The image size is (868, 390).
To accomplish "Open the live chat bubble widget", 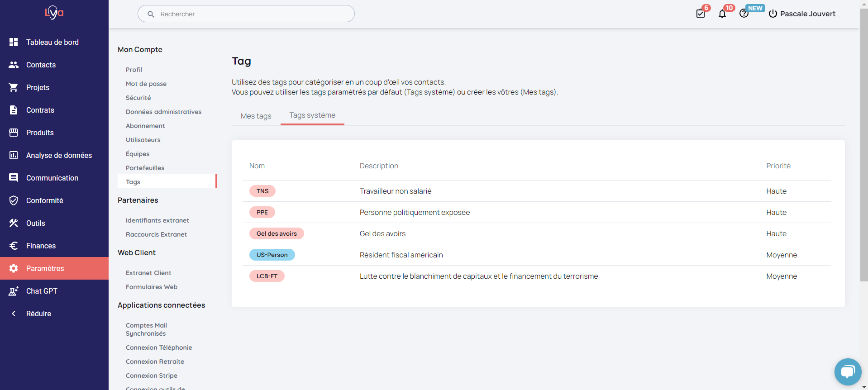I will [847, 372].
